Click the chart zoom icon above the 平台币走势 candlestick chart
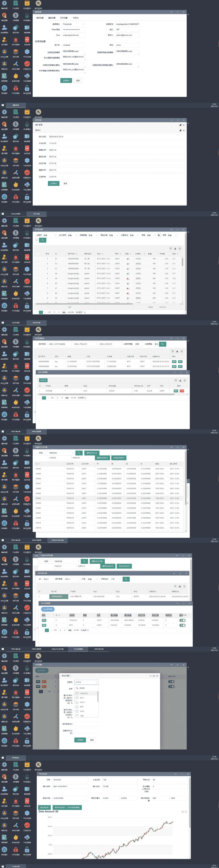 pos(183,812)
